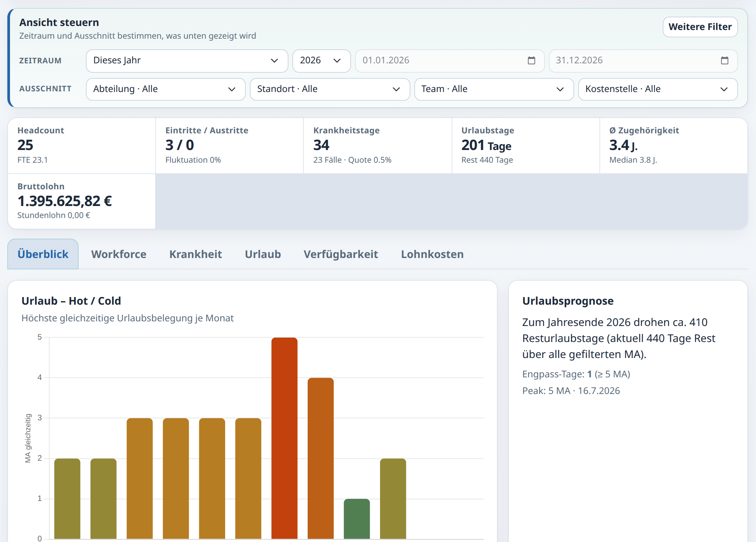Click 'Fluktuation 0%' text
The image size is (756, 542).
[x=193, y=160]
